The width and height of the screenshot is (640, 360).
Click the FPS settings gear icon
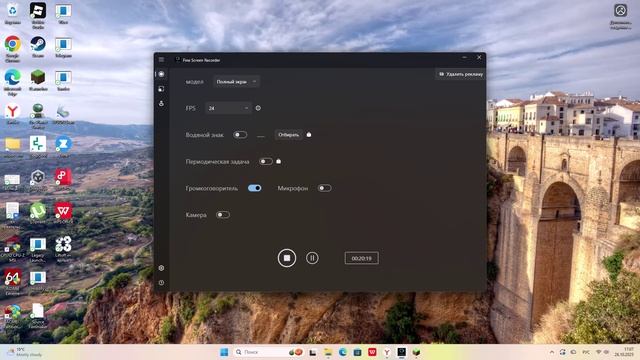pos(258,108)
